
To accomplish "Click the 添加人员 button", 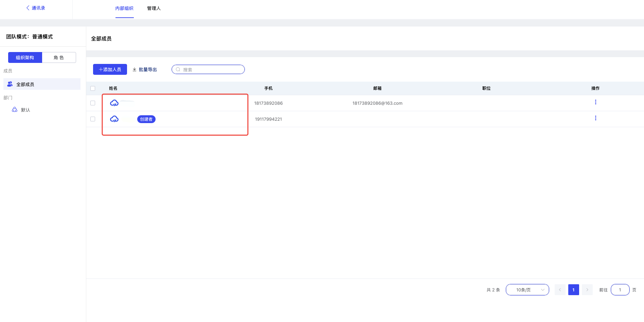I will 110,69.
